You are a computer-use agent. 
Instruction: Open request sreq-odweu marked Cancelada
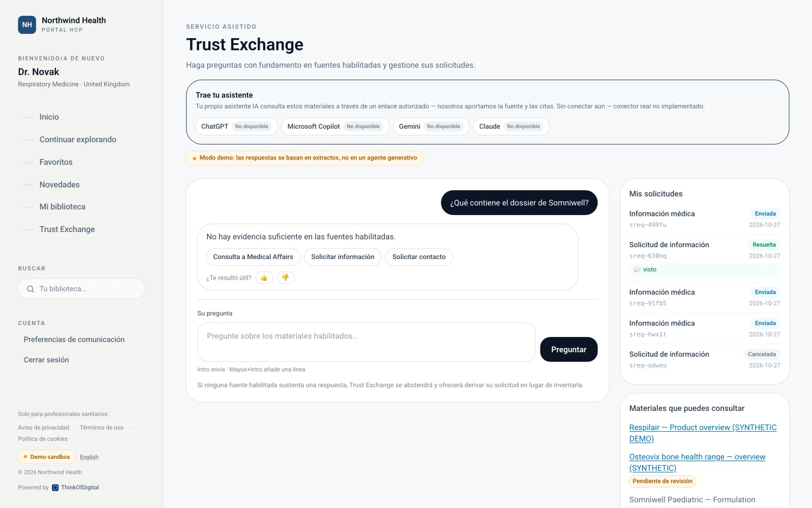pos(705,359)
